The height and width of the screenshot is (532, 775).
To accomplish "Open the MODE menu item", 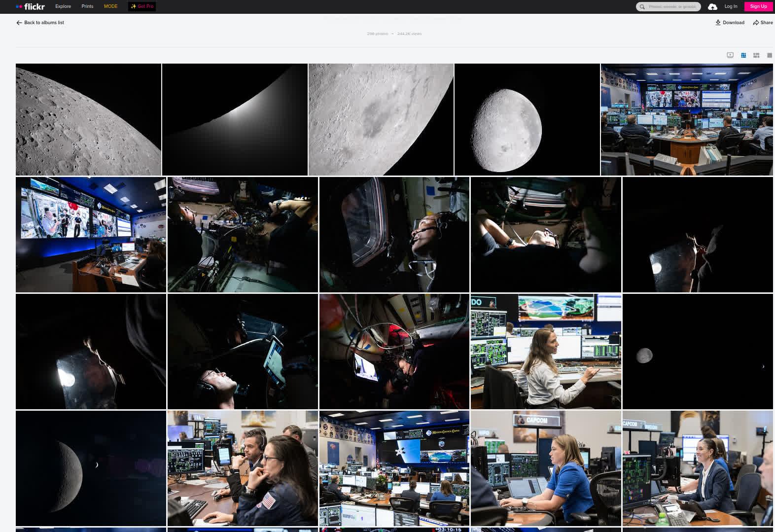I will pyautogui.click(x=110, y=6).
